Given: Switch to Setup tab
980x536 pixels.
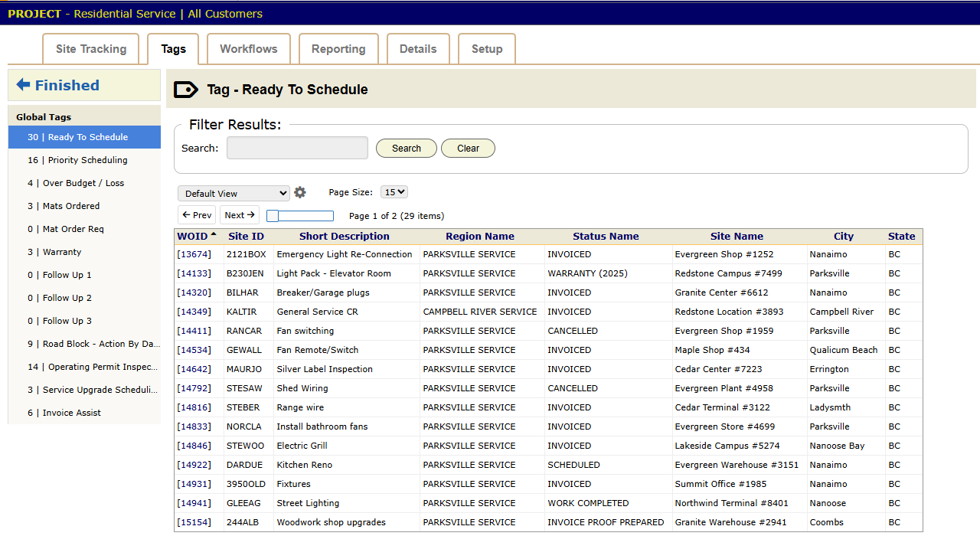Looking at the screenshot, I should pos(487,49).
